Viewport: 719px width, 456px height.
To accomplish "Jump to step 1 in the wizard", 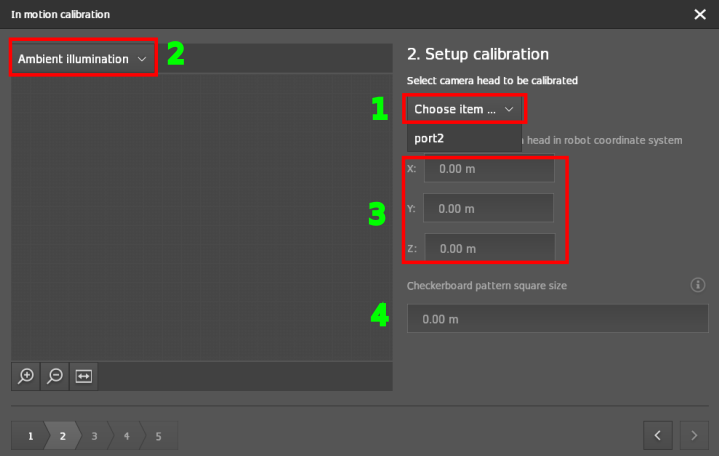I will [x=30, y=436].
